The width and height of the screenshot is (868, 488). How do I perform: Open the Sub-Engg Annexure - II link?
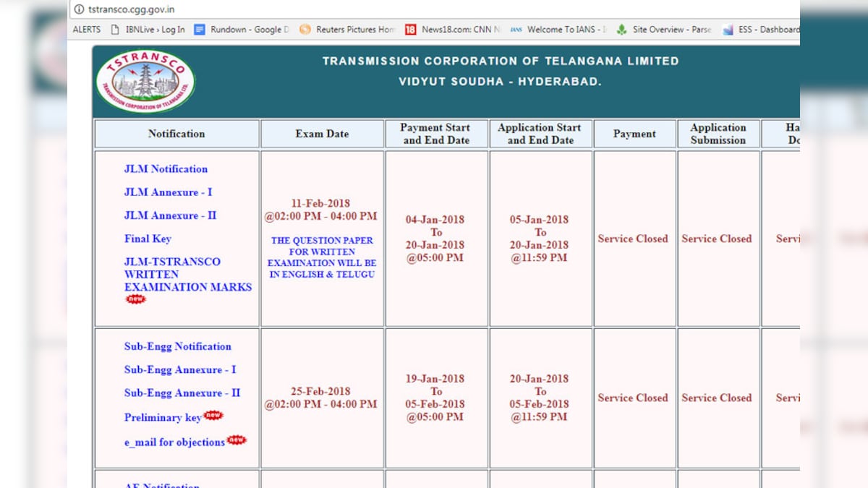[x=182, y=393]
